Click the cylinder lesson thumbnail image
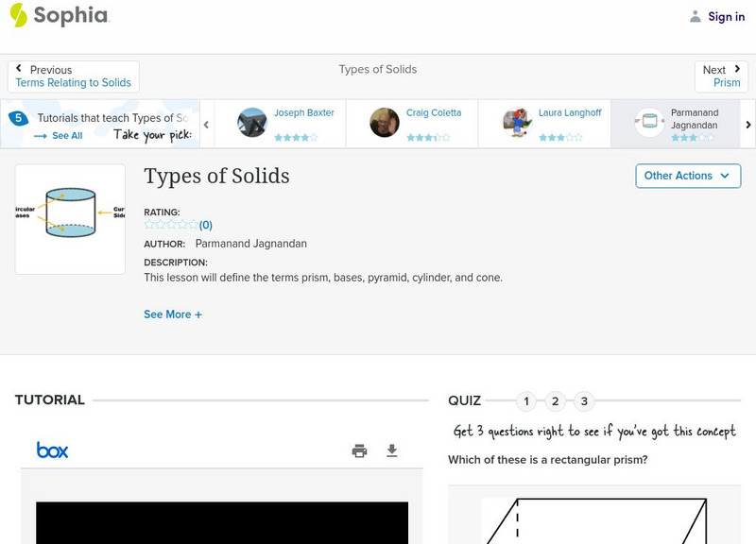 pos(70,219)
